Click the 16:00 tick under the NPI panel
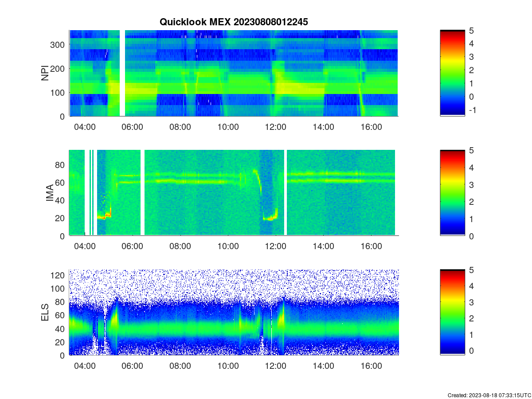The width and height of the screenshot is (532, 399). tap(372, 127)
